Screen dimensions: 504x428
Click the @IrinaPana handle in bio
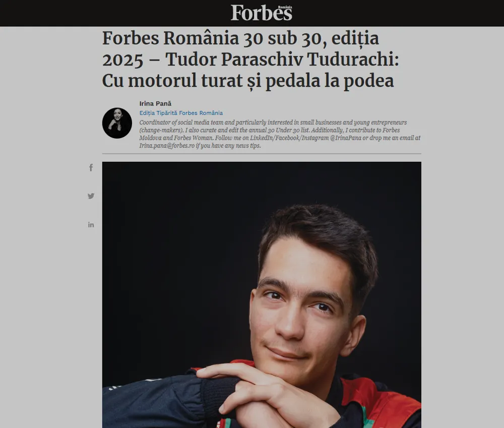346,138
